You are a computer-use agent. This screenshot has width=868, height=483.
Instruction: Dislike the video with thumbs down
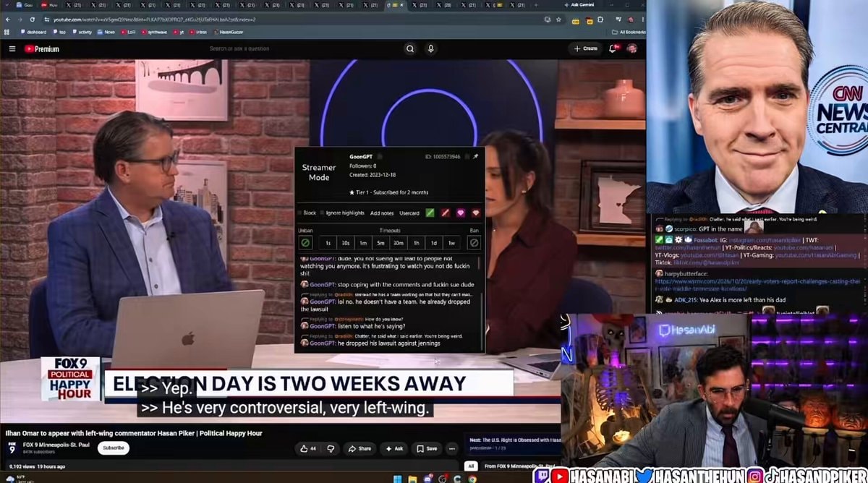(331, 448)
